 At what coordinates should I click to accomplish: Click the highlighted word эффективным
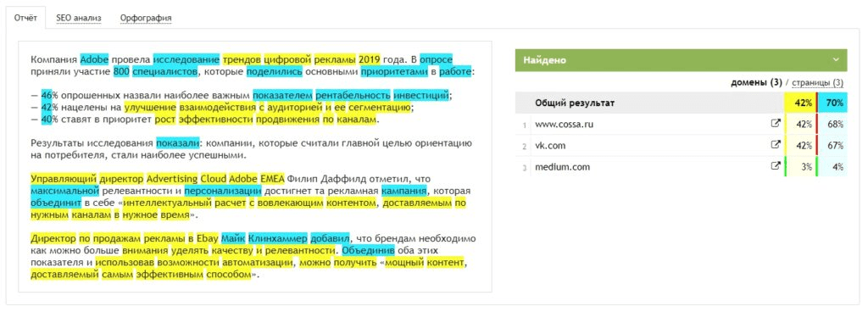170,275
